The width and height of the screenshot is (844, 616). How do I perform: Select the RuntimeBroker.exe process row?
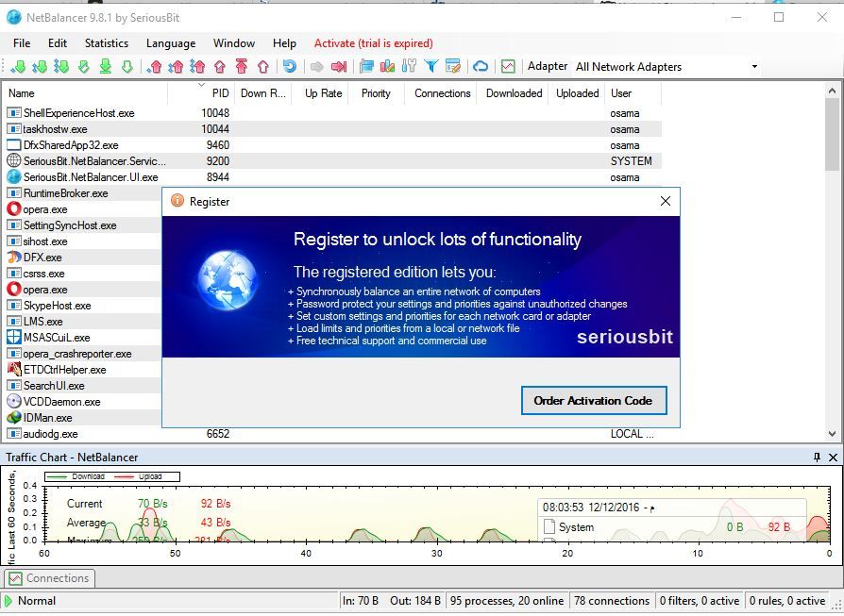coord(82,193)
